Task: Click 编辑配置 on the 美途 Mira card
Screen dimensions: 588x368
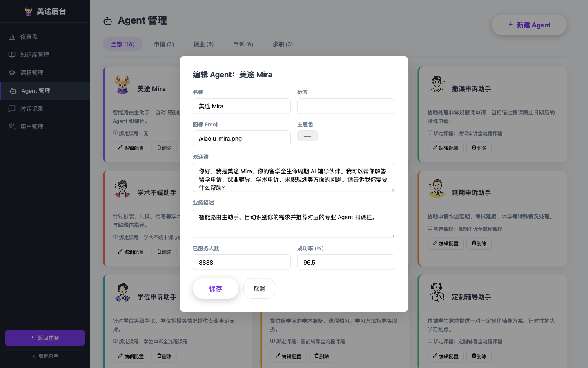Action: coord(131,148)
